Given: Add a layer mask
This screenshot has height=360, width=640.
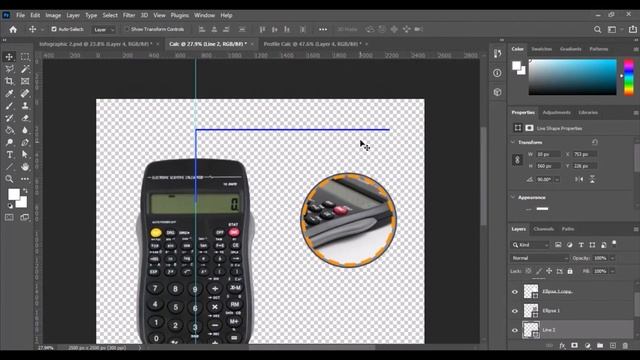Looking at the screenshot, I should pos(574,346).
